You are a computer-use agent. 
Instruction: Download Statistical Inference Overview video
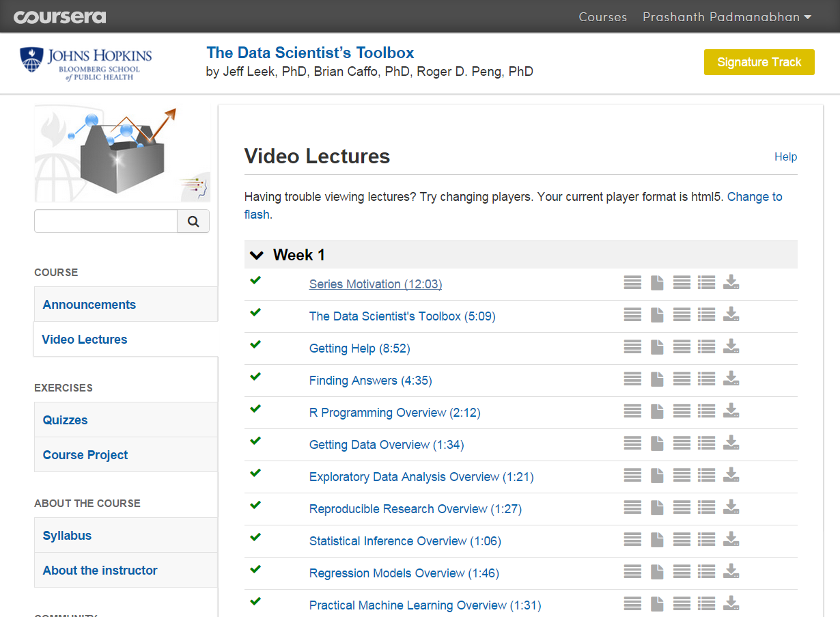coord(731,539)
